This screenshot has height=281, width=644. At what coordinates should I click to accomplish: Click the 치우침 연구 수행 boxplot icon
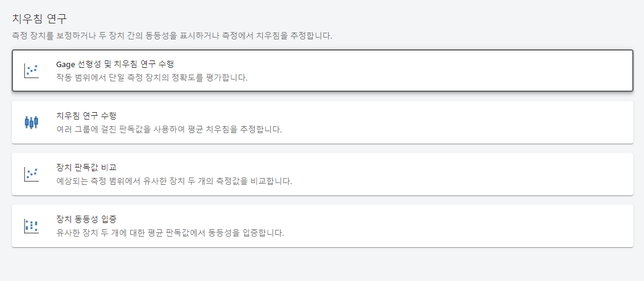(x=31, y=122)
